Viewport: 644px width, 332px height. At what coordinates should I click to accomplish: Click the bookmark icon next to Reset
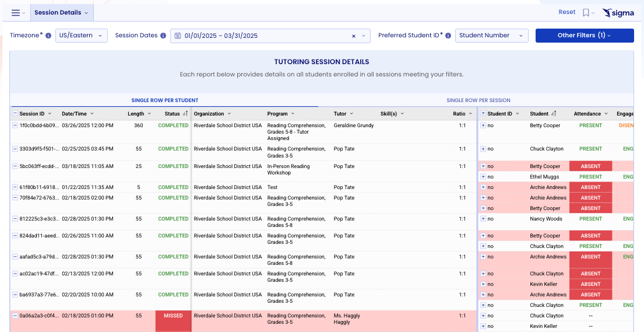(x=586, y=13)
